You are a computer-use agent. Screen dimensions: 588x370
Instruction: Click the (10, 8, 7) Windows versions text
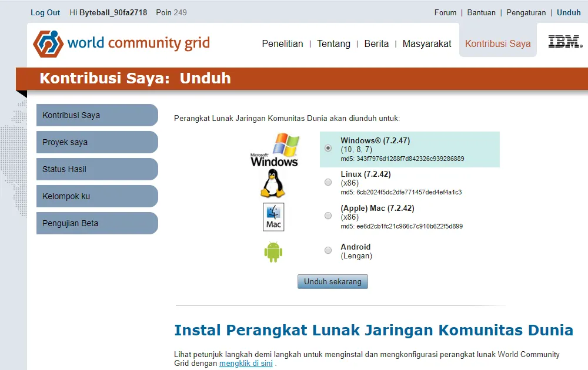[x=356, y=149]
